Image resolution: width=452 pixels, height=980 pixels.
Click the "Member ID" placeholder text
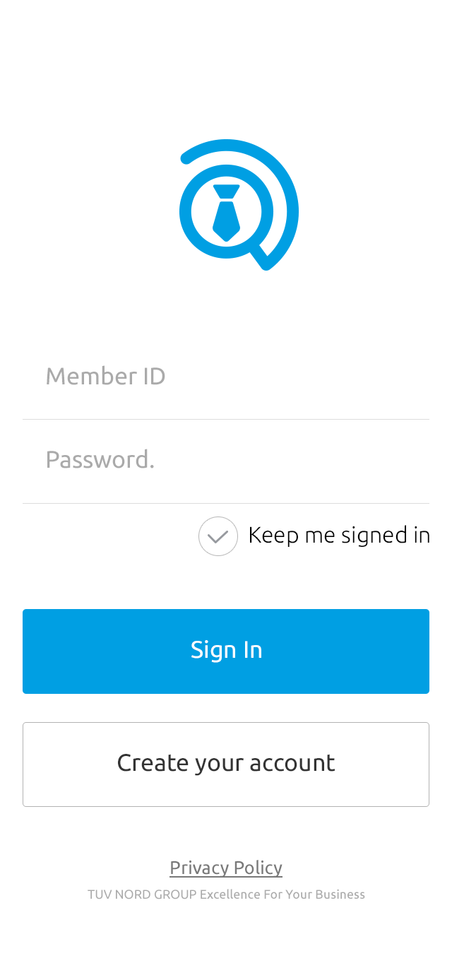pos(105,377)
